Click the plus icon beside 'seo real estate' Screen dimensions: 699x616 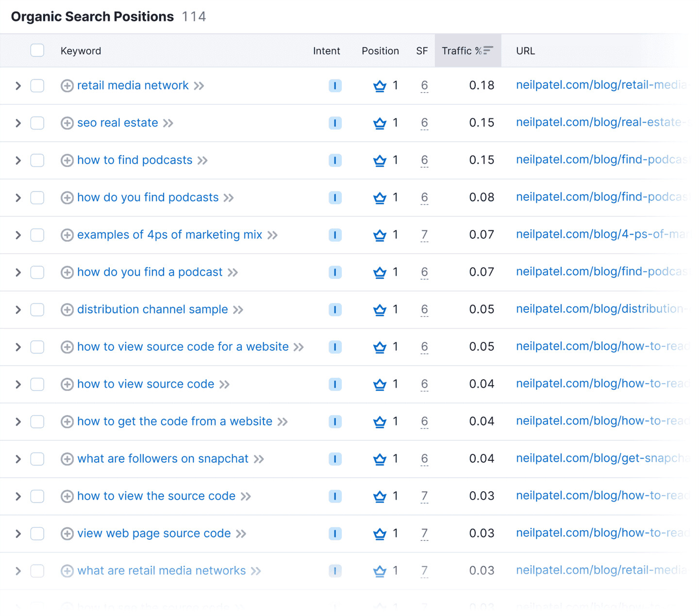(x=67, y=123)
